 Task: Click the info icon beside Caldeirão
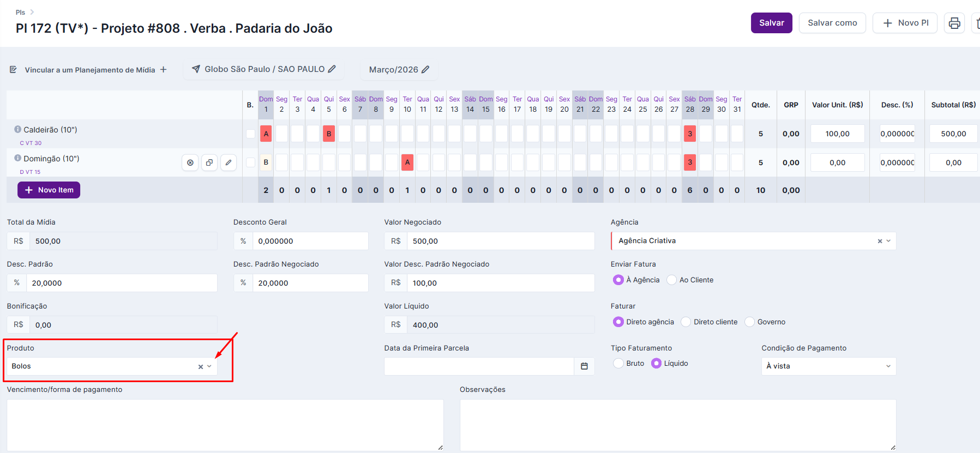pyautogui.click(x=17, y=130)
